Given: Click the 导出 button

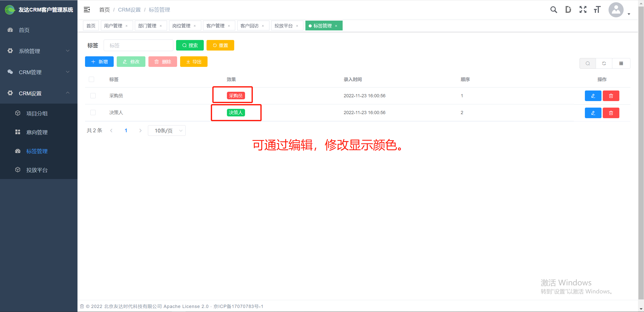Looking at the screenshot, I should [194, 62].
